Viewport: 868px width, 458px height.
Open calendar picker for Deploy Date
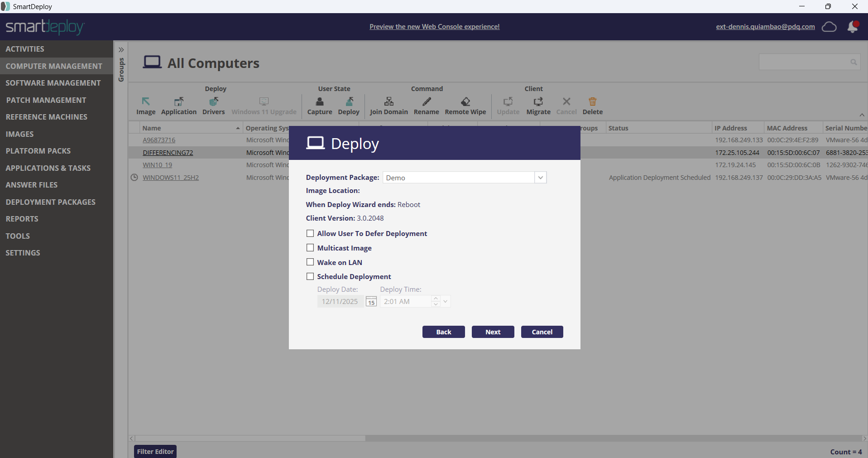point(371,302)
